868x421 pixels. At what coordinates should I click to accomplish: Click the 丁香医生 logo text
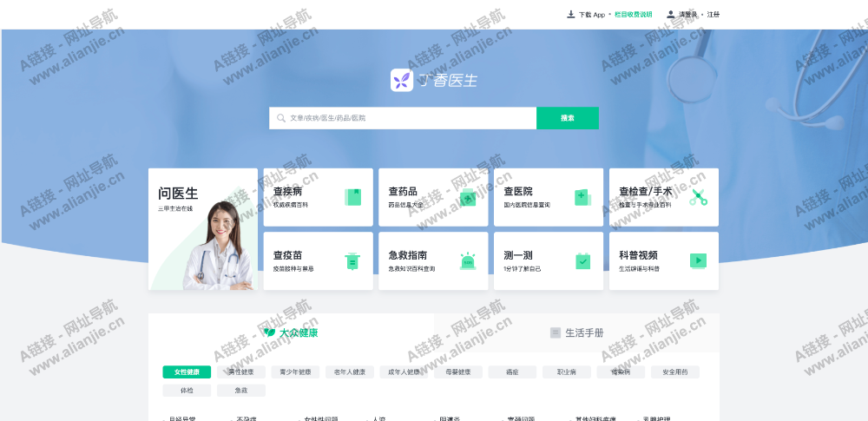tap(448, 81)
